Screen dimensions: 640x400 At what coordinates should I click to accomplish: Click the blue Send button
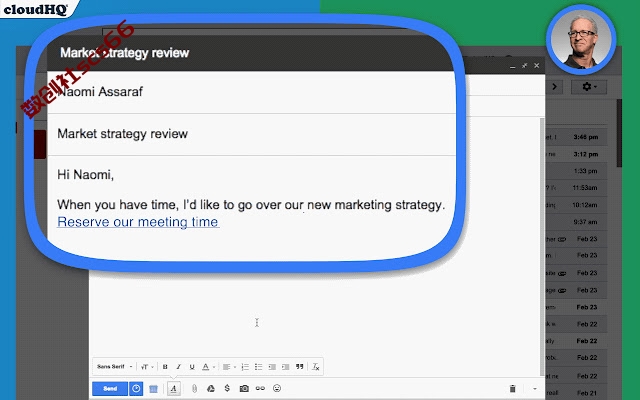[110, 389]
